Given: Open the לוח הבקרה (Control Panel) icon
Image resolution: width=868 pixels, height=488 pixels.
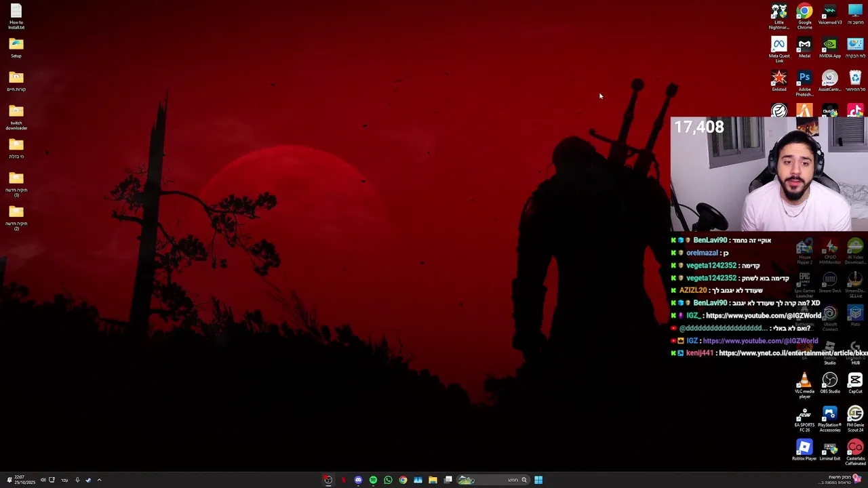Looking at the screenshot, I should click(x=855, y=47).
